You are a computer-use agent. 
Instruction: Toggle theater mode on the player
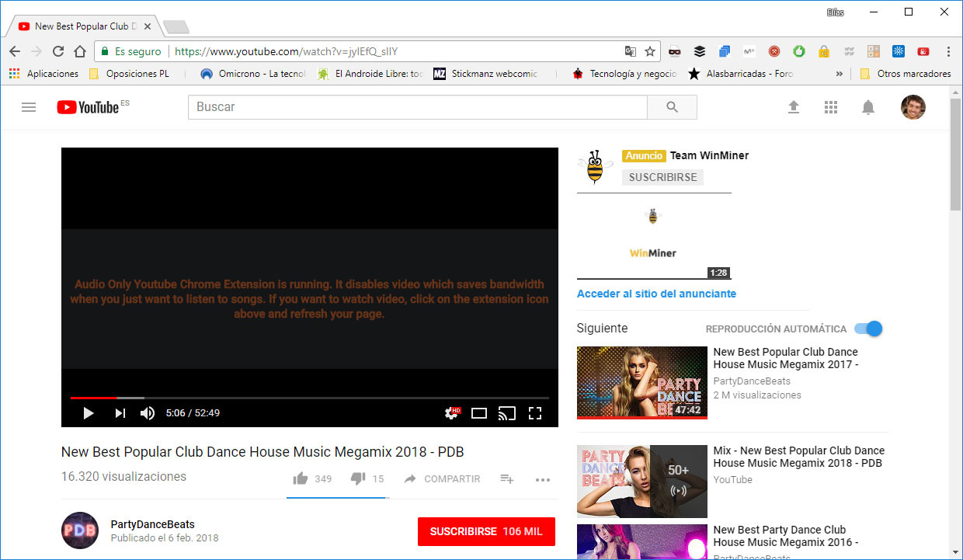(x=479, y=412)
